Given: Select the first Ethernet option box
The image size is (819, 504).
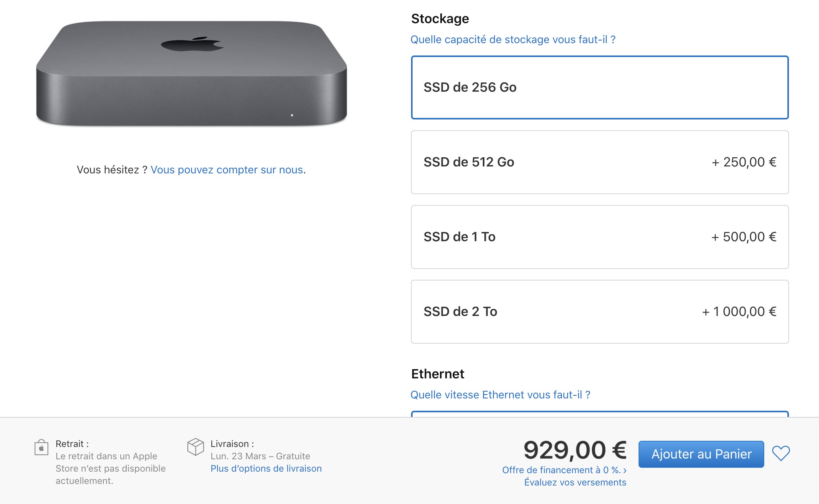Looking at the screenshot, I should [600, 414].
